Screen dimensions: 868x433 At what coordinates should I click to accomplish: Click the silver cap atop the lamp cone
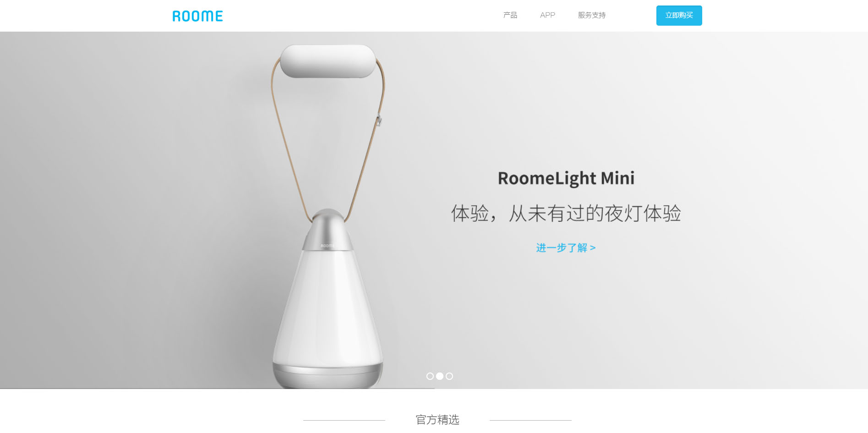pos(328,230)
